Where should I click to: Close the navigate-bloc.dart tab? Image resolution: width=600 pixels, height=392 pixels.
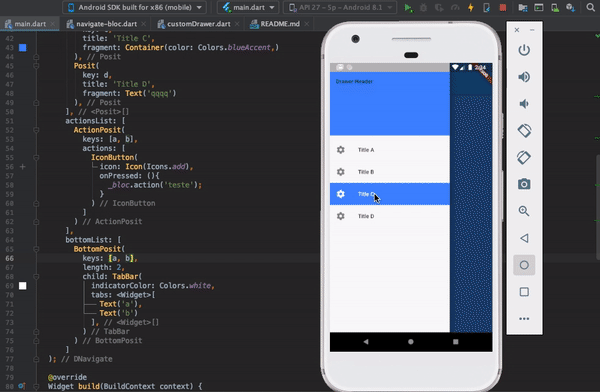143,24
